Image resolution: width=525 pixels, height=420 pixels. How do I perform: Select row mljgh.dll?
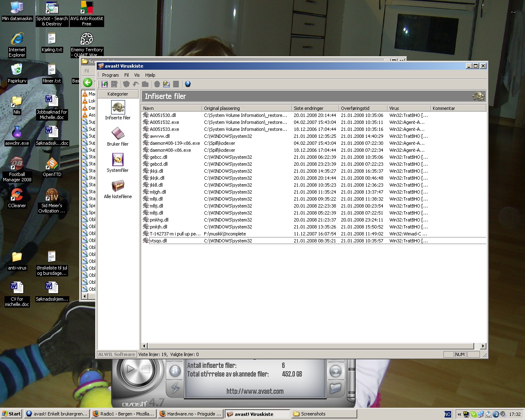coord(314,192)
